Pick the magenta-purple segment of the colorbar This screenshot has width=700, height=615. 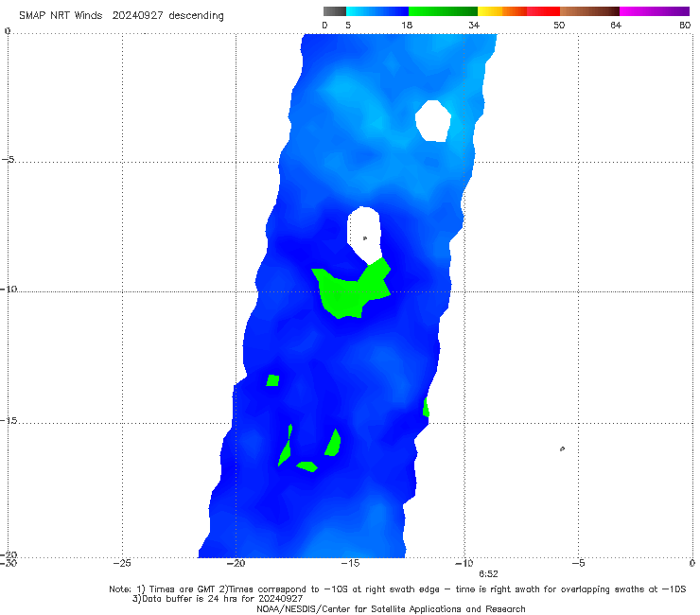[655, 11]
